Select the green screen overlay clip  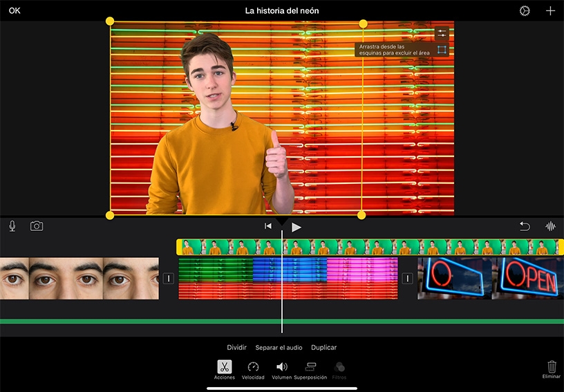click(370, 247)
